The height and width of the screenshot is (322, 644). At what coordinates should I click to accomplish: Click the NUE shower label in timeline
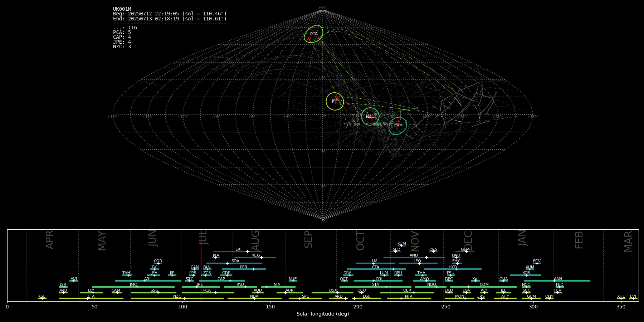[293, 279]
